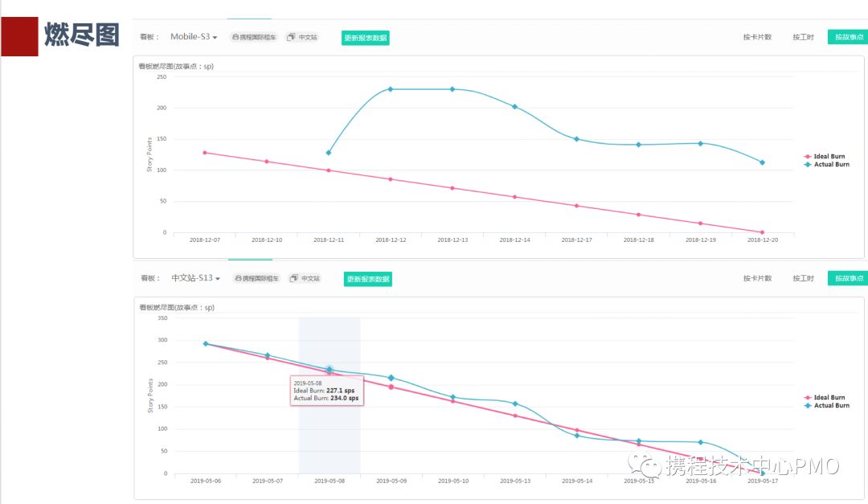Click the car icon beside 携程国际租车 in lower panel
This screenshot has height=504, width=868.
pos(238,279)
